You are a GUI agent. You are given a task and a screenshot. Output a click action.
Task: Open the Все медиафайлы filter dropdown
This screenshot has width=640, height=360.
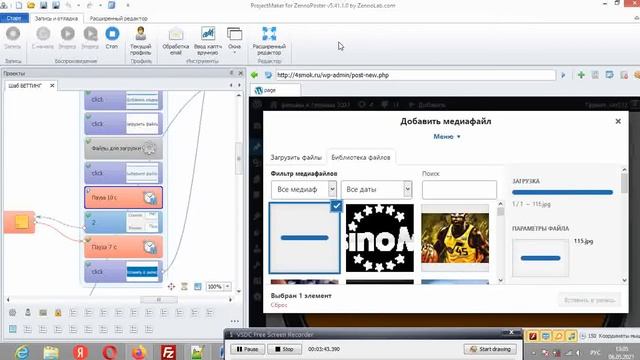point(304,189)
